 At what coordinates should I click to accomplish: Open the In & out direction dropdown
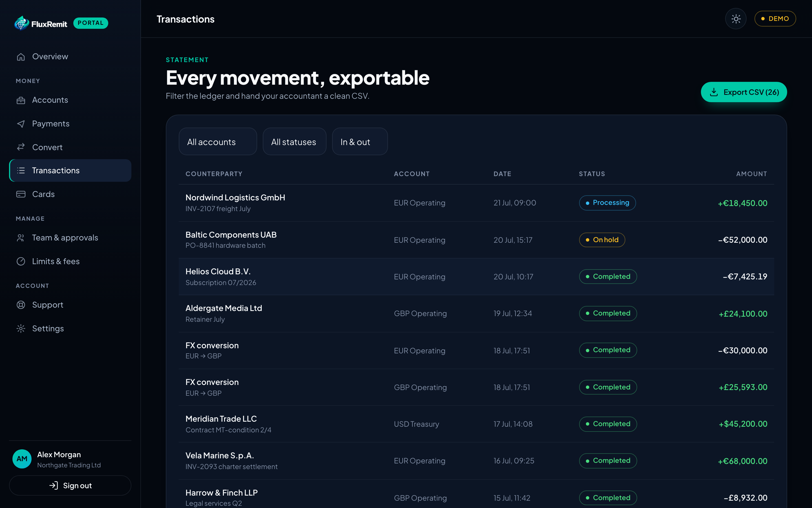pyautogui.click(x=360, y=141)
